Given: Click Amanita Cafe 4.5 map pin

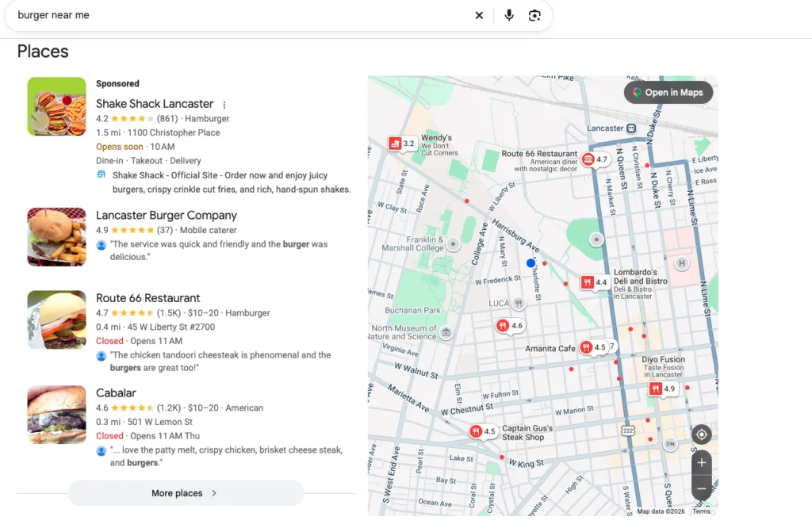Looking at the screenshot, I should point(593,347).
